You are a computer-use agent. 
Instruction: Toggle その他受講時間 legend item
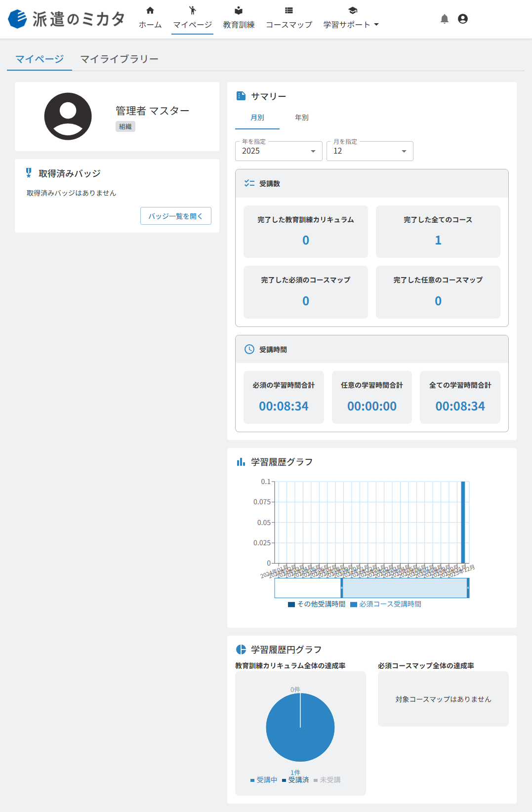[317, 604]
